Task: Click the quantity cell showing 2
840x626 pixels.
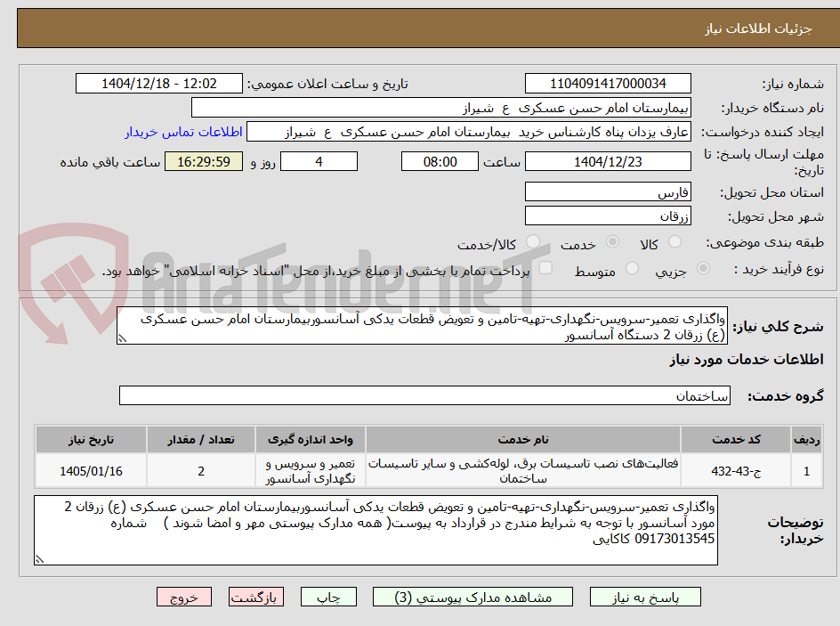Action: (x=201, y=470)
